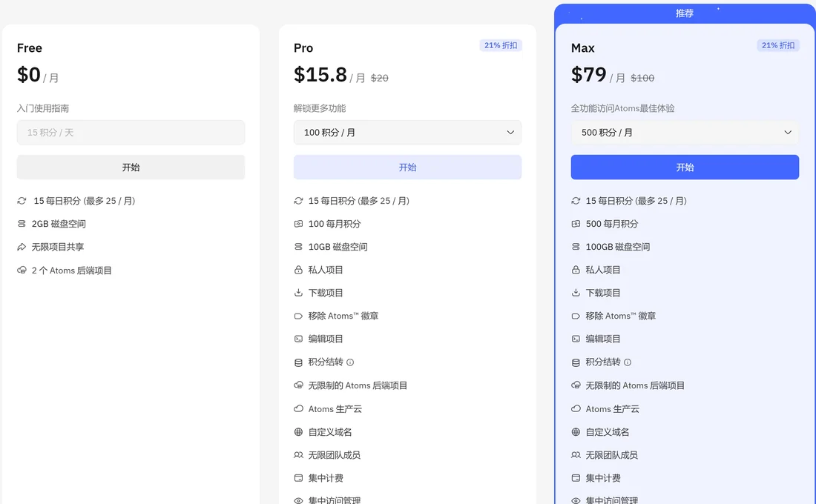The height and width of the screenshot is (504, 816).
Task: Click the Free price $0
Action: (x=29, y=75)
